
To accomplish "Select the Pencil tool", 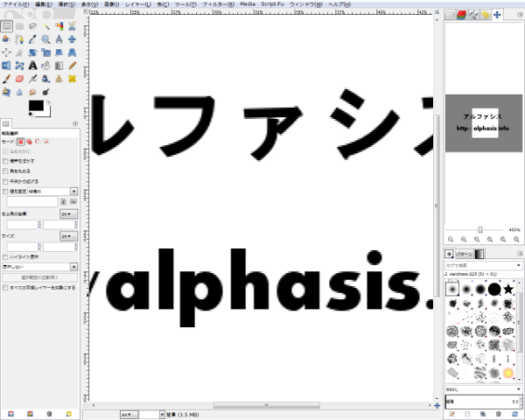I will pyautogui.click(x=72, y=66).
